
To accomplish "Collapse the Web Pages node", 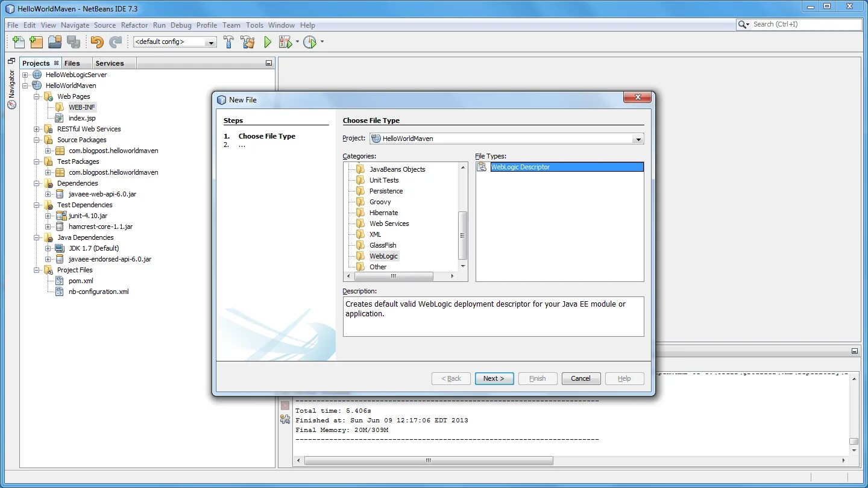I will click(37, 96).
